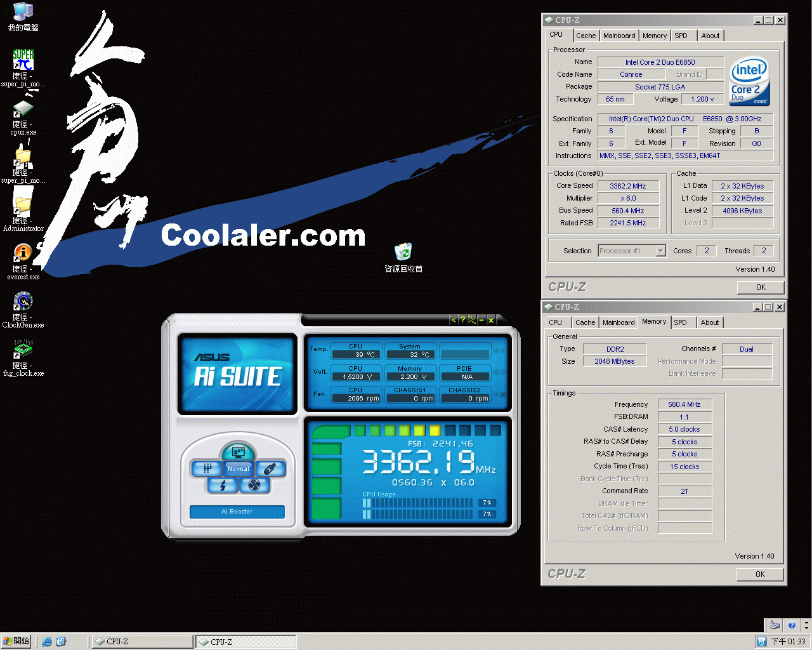Click the Channels # Dual value

[x=747, y=349]
